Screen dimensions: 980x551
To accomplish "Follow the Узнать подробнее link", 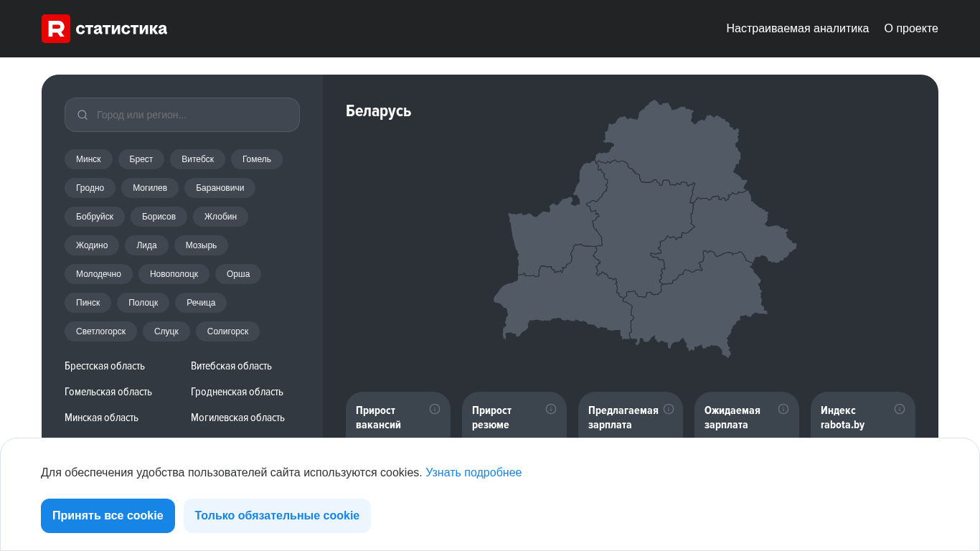I will pos(473,472).
